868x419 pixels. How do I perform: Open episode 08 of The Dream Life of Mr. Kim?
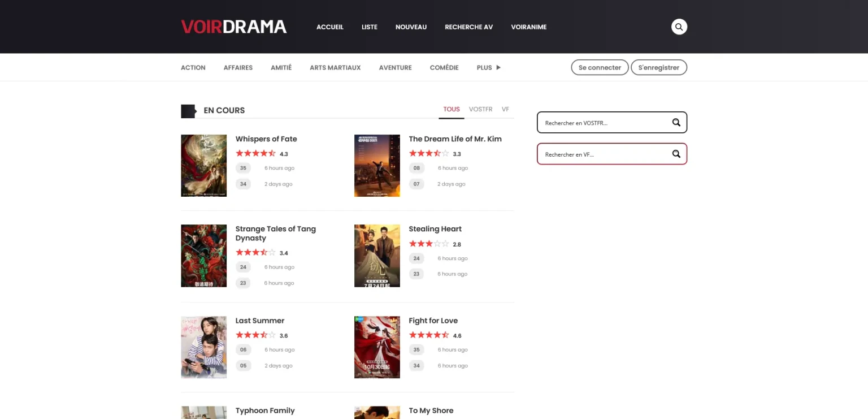[x=416, y=168]
